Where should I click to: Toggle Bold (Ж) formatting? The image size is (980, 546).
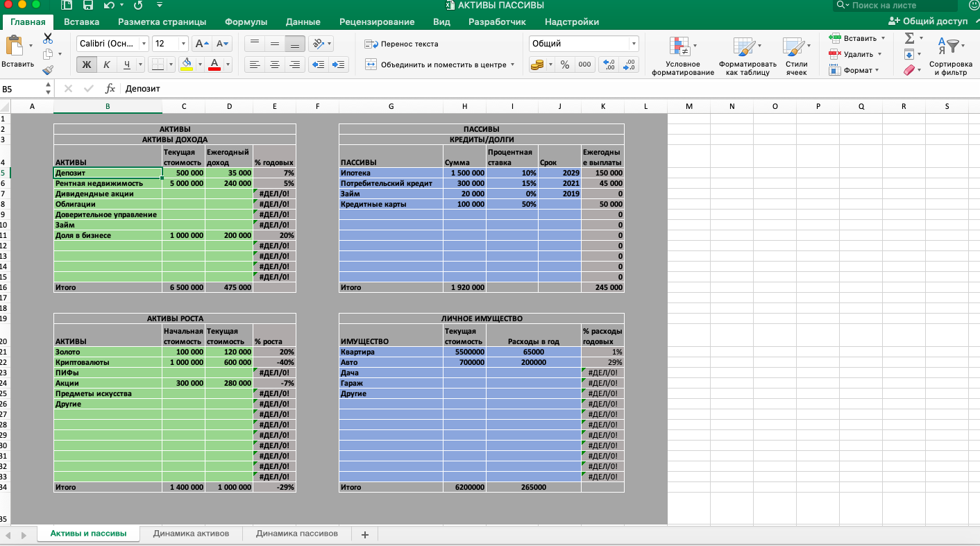[87, 65]
